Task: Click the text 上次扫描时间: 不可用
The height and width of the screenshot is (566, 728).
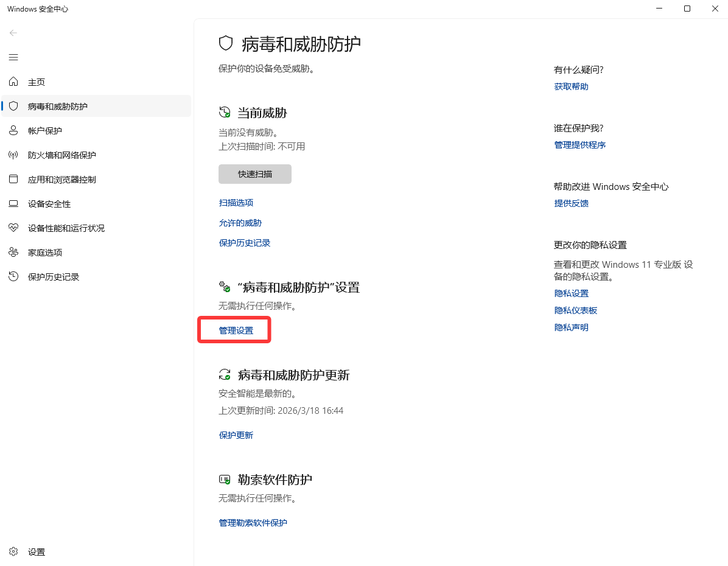Action: (262, 147)
